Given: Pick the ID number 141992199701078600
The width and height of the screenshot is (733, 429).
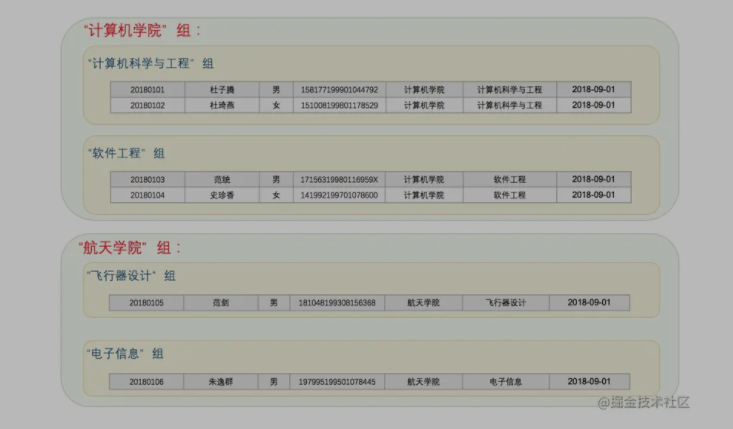Looking at the screenshot, I should point(339,195).
